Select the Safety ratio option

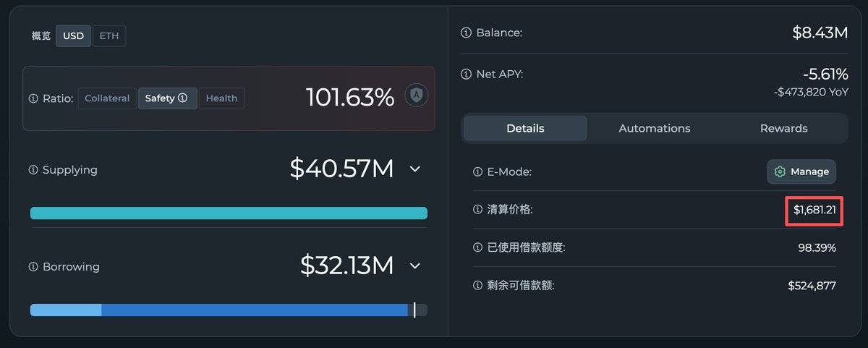(x=167, y=98)
